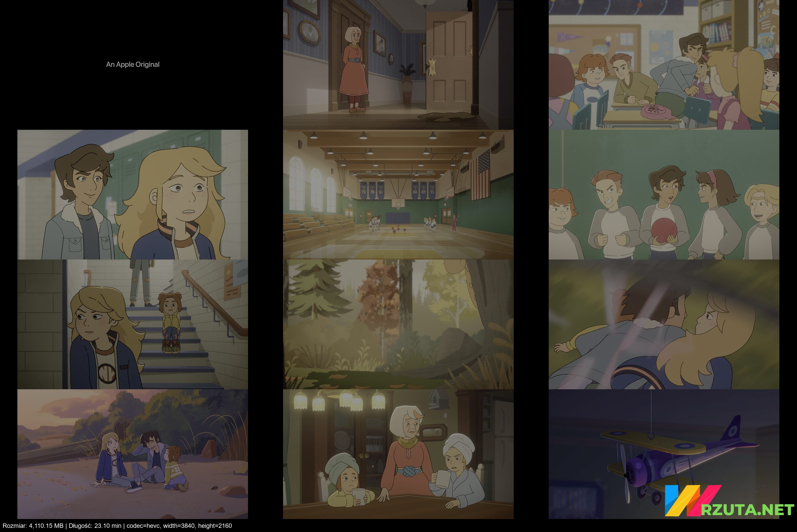Click the file size text 'Rozmiar: 4,110.15 MB'
Image resolution: width=797 pixels, height=532 pixels.
pos(33,526)
